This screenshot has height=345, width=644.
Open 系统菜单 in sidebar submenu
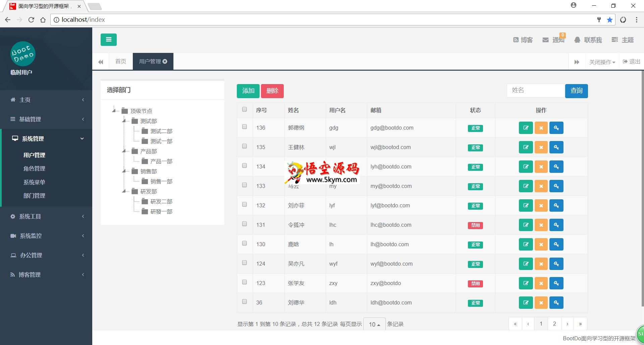point(34,182)
